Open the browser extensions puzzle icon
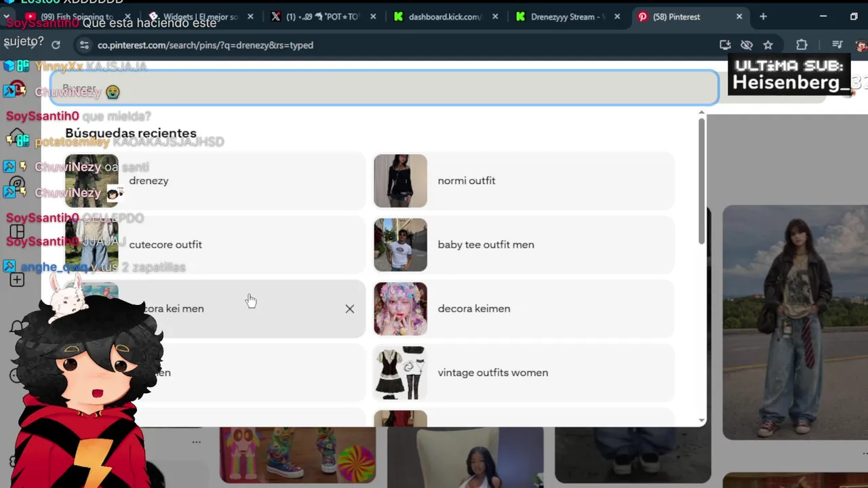Screen dimensions: 868x488 click(802, 45)
